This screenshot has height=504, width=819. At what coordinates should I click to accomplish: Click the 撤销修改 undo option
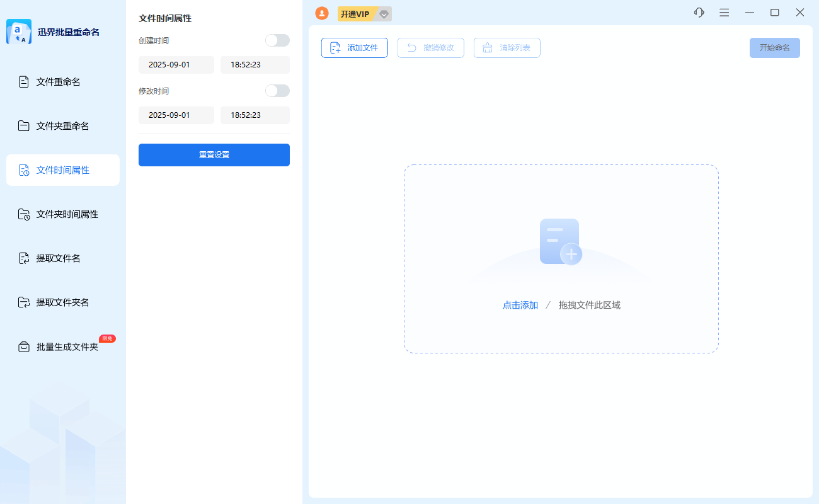tap(430, 47)
